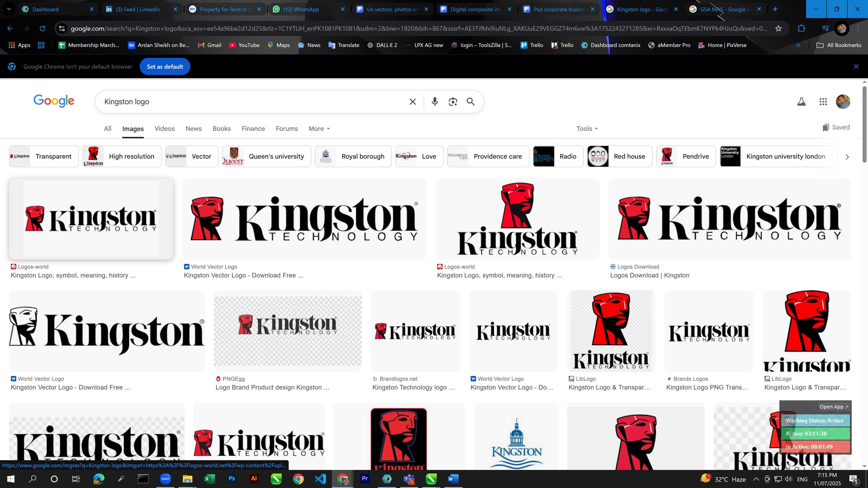Open Illustrator from the taskbar
This screenshot has width=868, height=488.
coord(254,479)
